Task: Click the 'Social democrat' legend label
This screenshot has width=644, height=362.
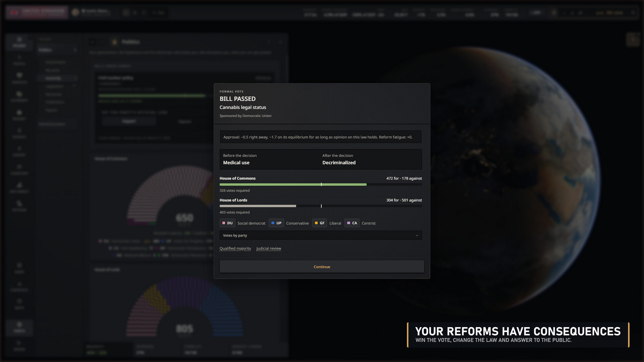Action: [x=251, y=223]
